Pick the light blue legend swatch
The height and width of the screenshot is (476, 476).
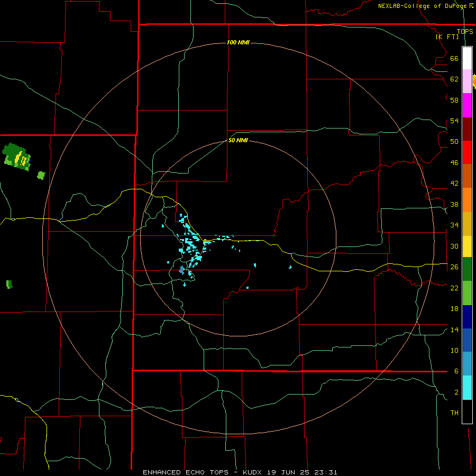click(467, 364)
